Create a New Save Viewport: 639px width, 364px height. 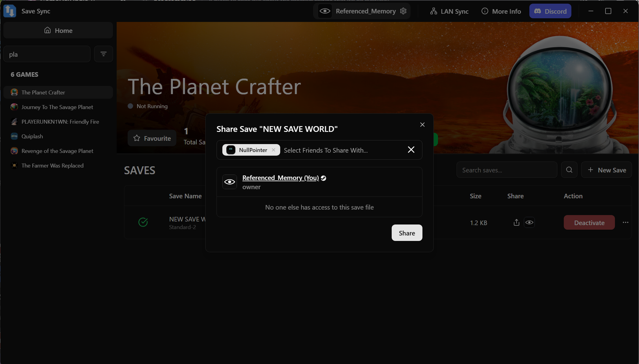pyautogui.click(x=606, y=170)
